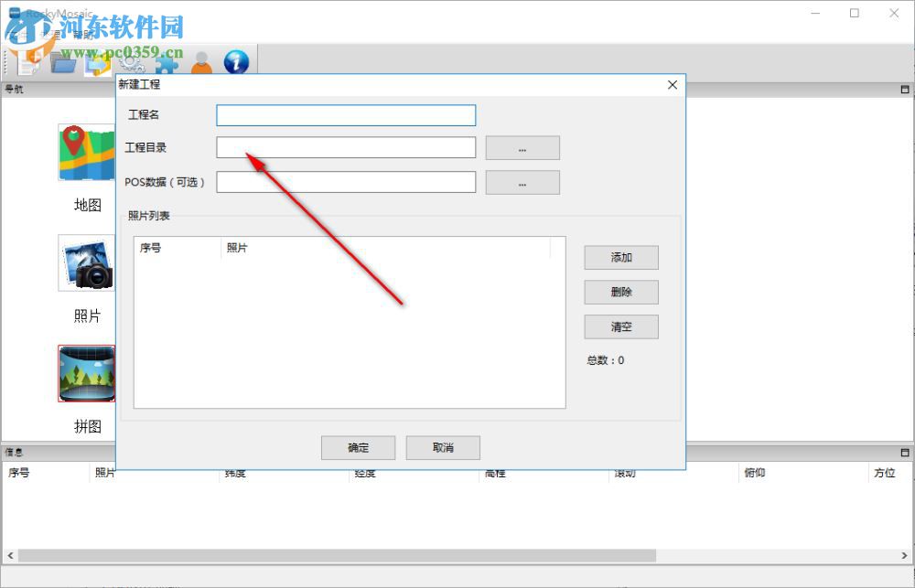
Task: Click the 添加 add photos button
Action: pos(620,257)
